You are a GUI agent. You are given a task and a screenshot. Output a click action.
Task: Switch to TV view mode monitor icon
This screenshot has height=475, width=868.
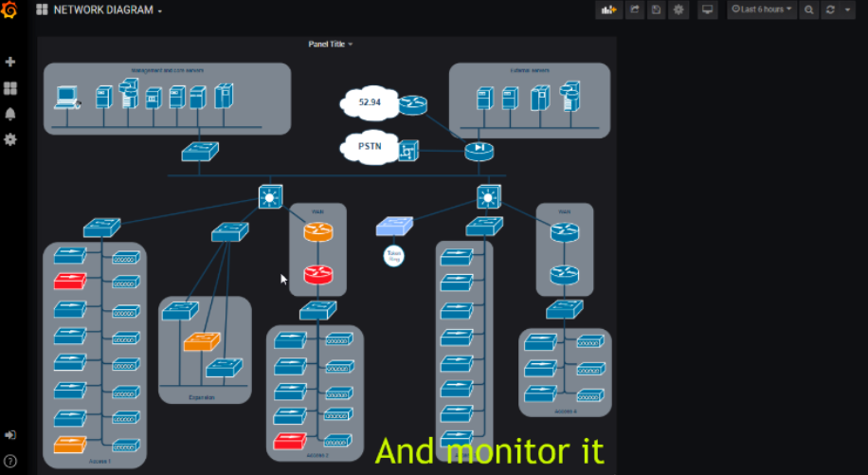tap(707, 9)
